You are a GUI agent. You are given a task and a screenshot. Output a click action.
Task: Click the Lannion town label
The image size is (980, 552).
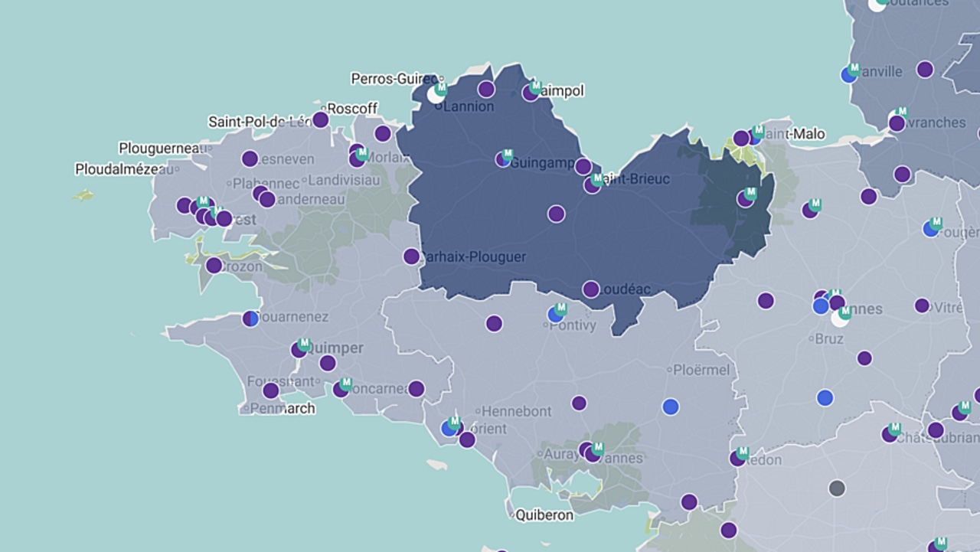pyautogui.click(x=469, y=106)
